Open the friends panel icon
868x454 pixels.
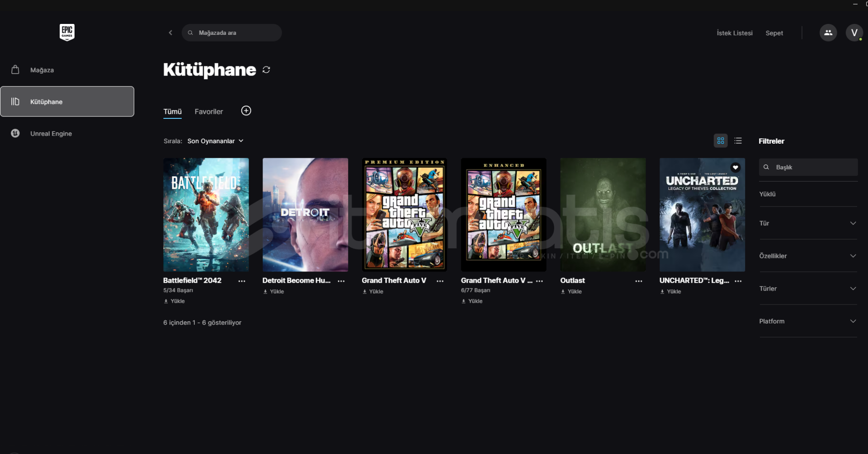pos(828,33)
